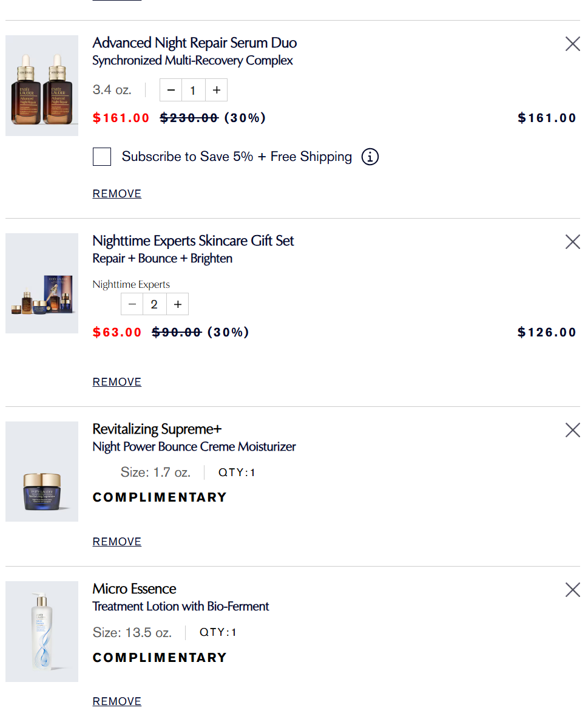
Task: Open Advanced Night Repair Serum Duo product image
Action: point(42,86)
